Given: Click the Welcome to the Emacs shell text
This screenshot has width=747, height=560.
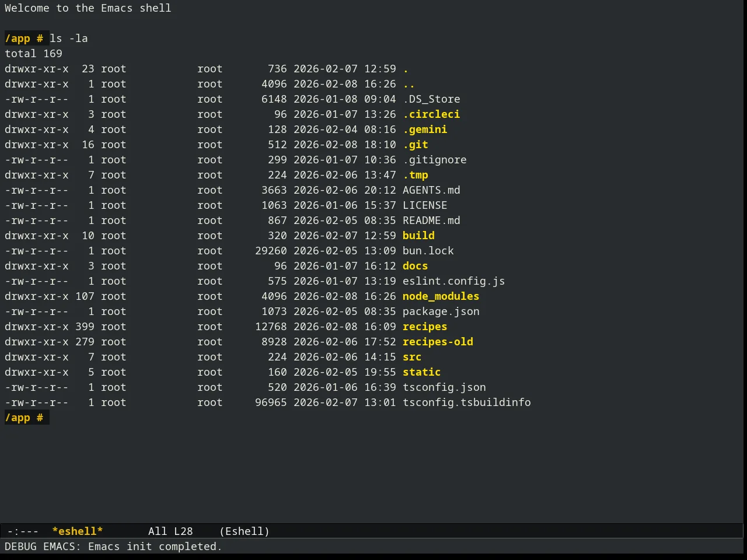Looking at the screenshot, I should tap(88, 8).
